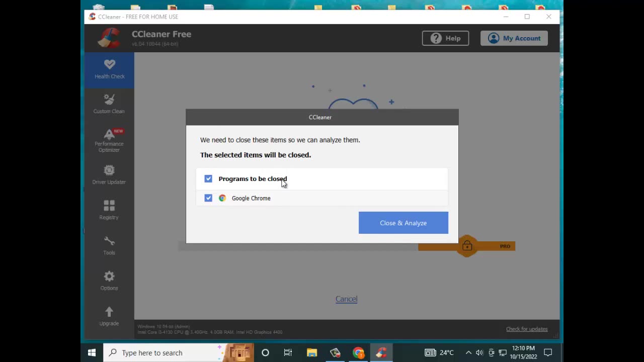Click 'The selected items will be closed.' text

256,155
